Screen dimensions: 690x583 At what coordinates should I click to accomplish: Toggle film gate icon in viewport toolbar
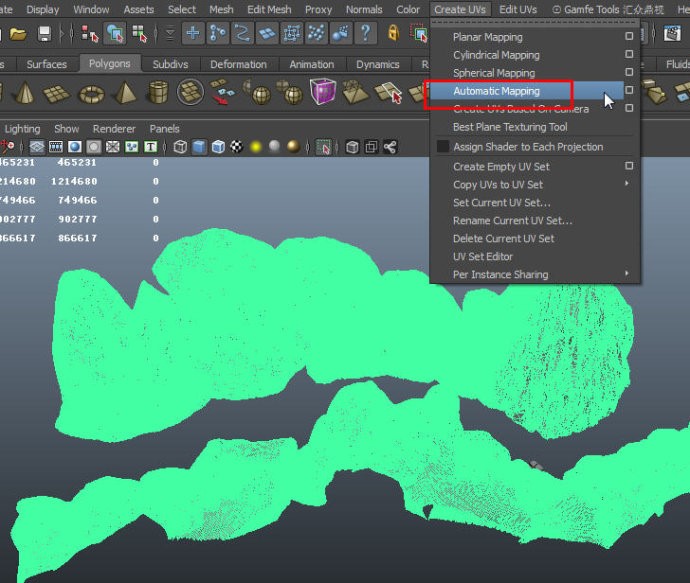[56, 147]
